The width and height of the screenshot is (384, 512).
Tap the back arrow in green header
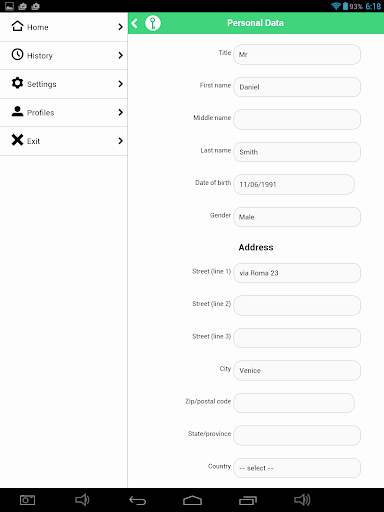click(x=135, y=23)
